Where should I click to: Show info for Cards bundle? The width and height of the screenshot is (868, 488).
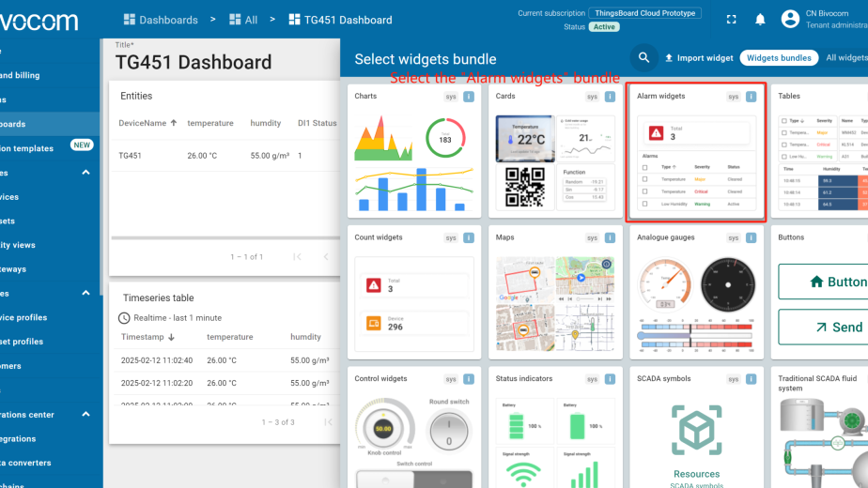click(610, 97)
